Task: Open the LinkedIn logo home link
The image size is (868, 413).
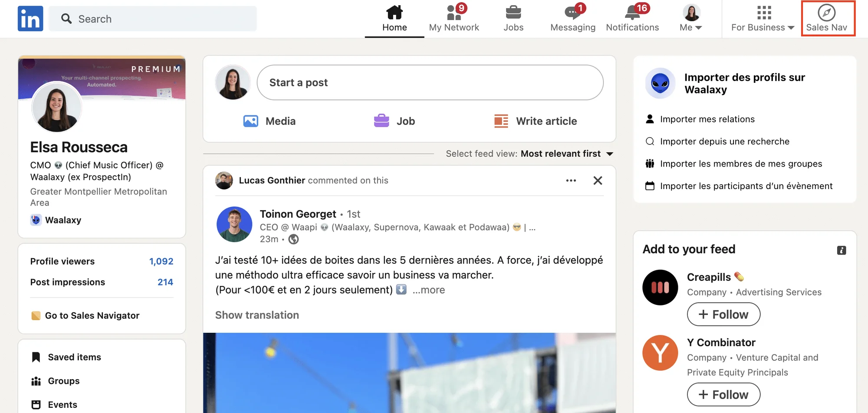Action: [30, 19]
